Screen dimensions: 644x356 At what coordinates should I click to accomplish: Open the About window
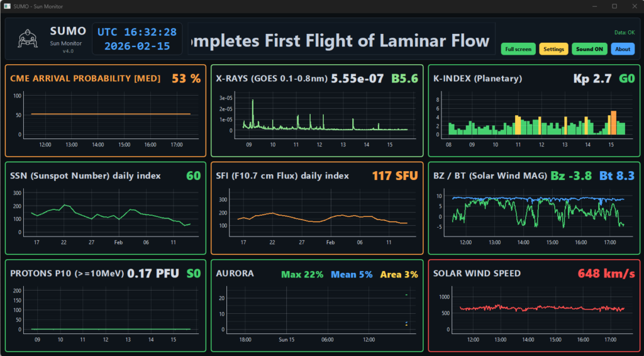(623, 49)
